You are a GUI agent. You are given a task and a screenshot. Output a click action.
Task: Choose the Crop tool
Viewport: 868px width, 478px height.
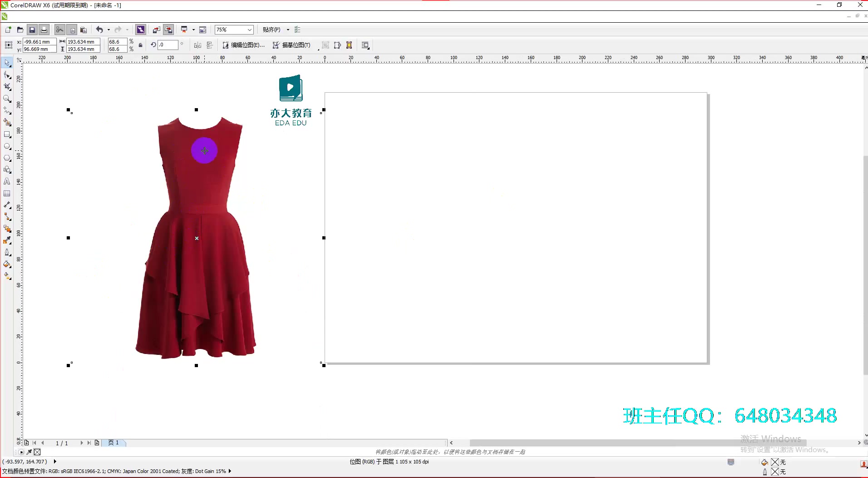pos(7,87)
